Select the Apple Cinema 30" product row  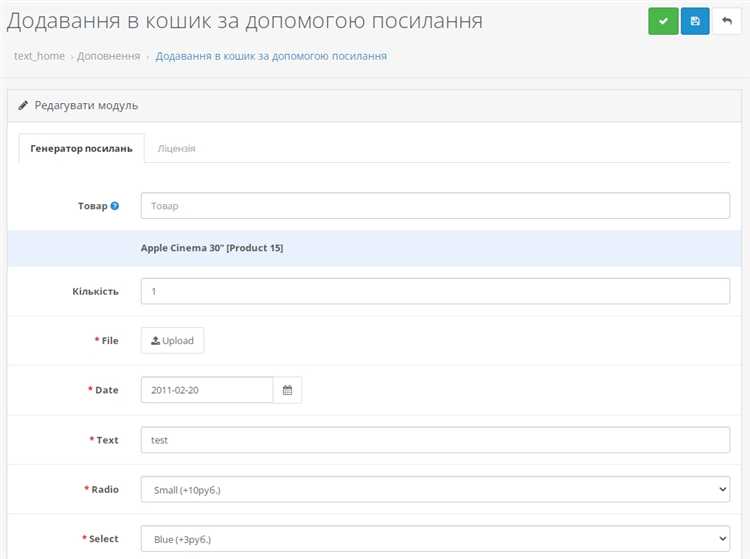coord(212,248)
